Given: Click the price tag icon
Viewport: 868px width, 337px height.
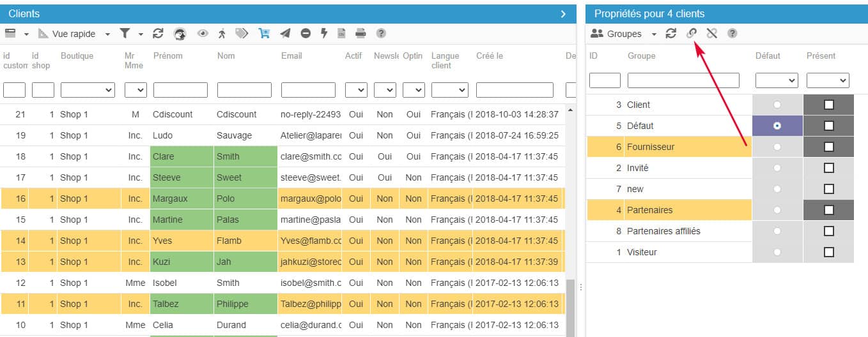Looking at the screenshot, I should (x=242, y=34).
